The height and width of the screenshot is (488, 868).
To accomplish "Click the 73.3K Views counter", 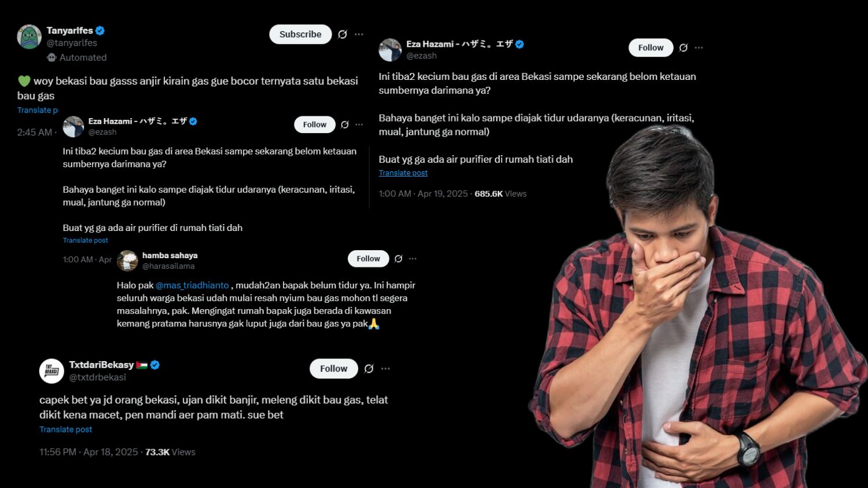I will [x=170, y=452].
